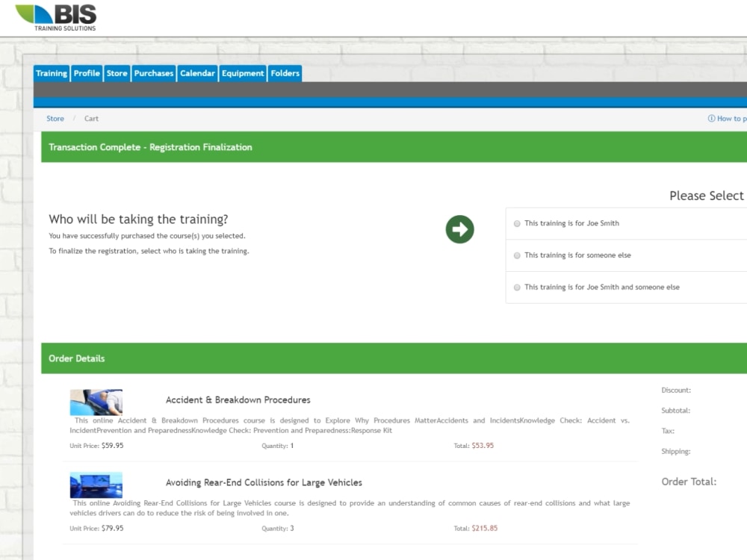
Task: Click the BIS Training Solutions logo
Action: pos(56,18)
